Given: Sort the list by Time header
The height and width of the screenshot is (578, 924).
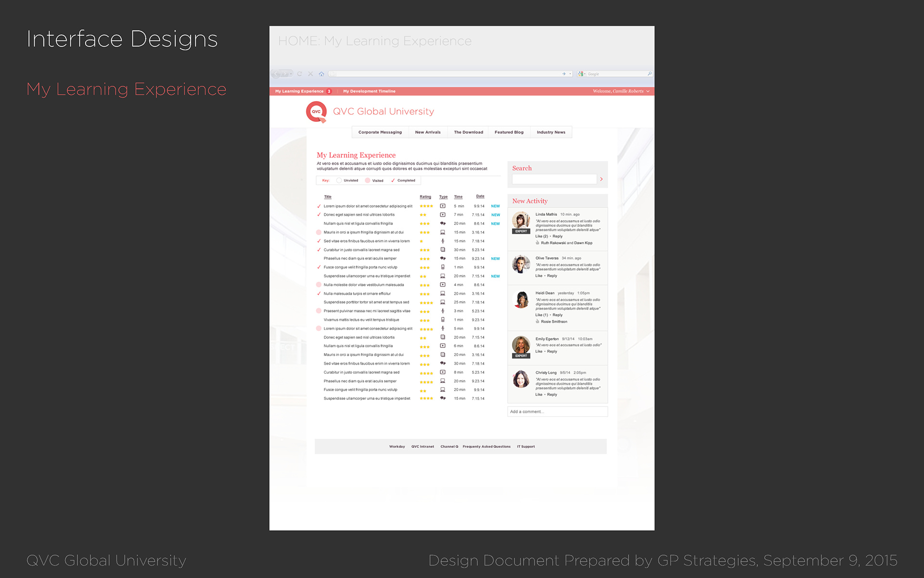Looking at the screenshot, I should [x=458, y=197].
